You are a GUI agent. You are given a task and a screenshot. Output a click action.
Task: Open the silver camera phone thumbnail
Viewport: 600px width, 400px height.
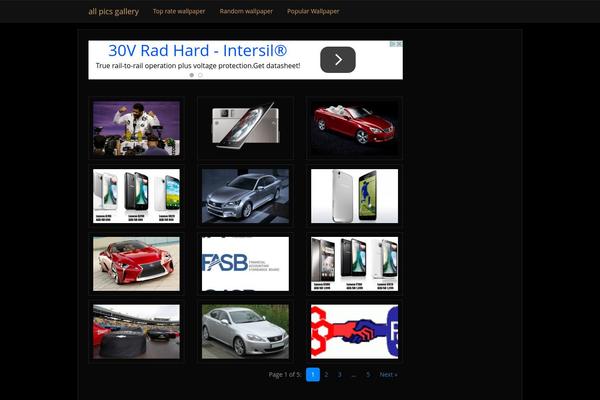[245, 128]
